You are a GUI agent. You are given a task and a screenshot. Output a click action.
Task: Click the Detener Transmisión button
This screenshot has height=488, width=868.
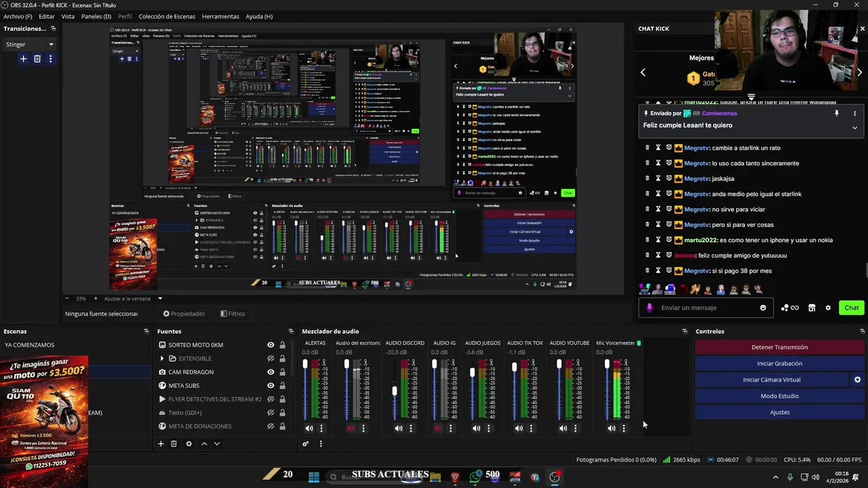pyautogui.click(x=779, y=347)
